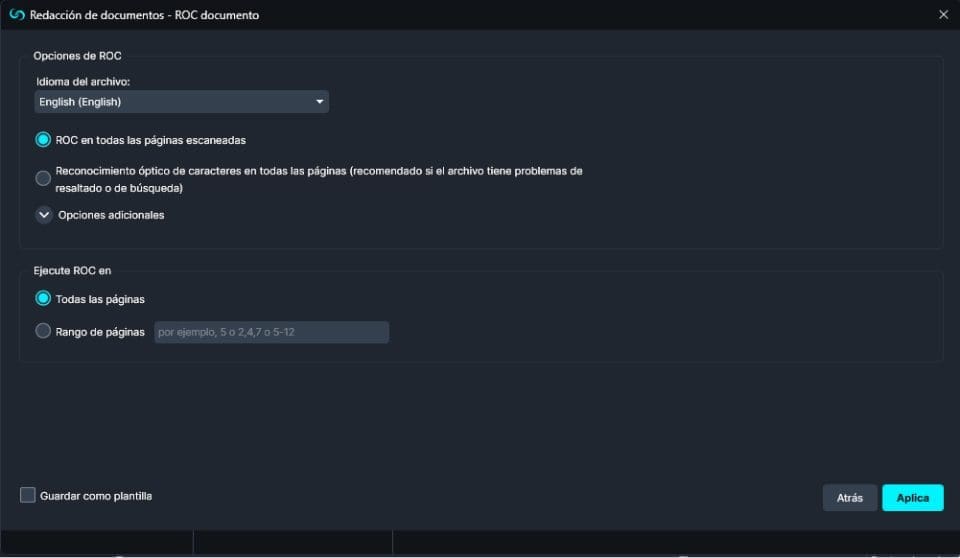Focus the page range text field
The height and width of the screenshot is (558, 960).
pyautogui.click(x=271, y=332)
